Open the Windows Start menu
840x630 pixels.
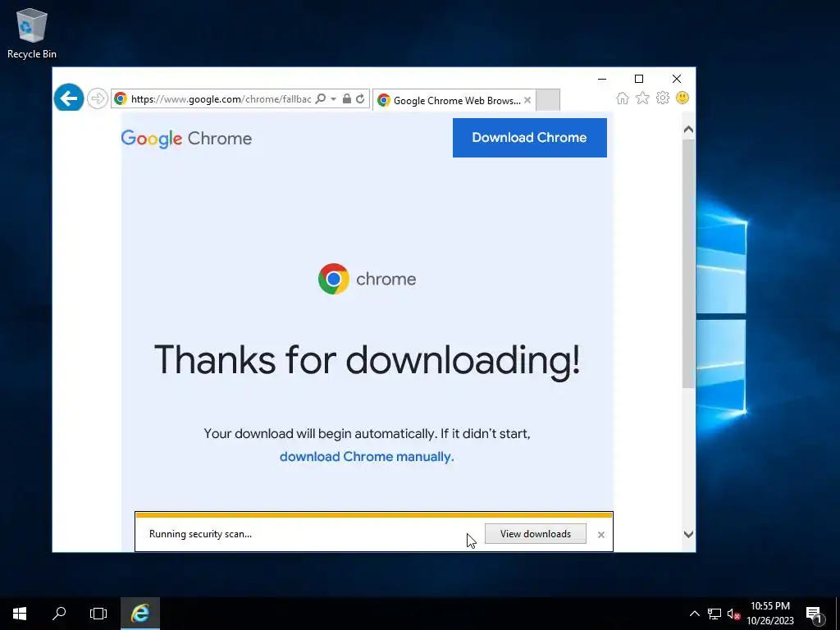20,614
